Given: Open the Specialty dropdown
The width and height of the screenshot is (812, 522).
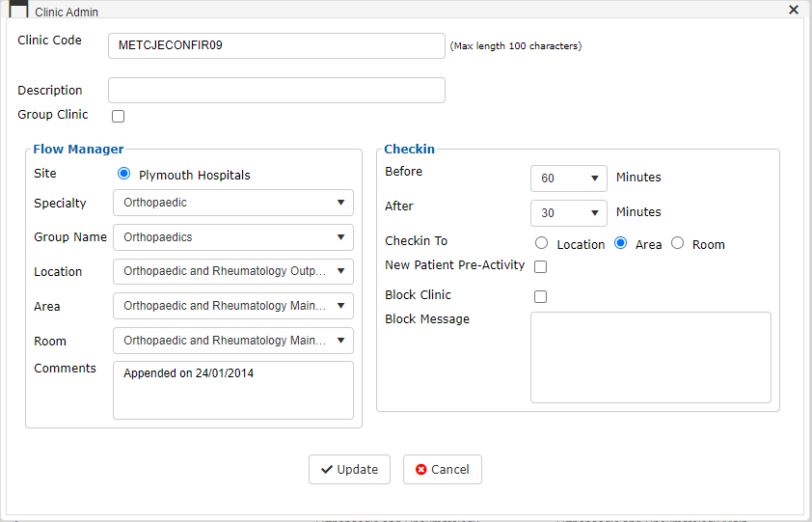Looking at the screenshot, I should pos(233,203).
